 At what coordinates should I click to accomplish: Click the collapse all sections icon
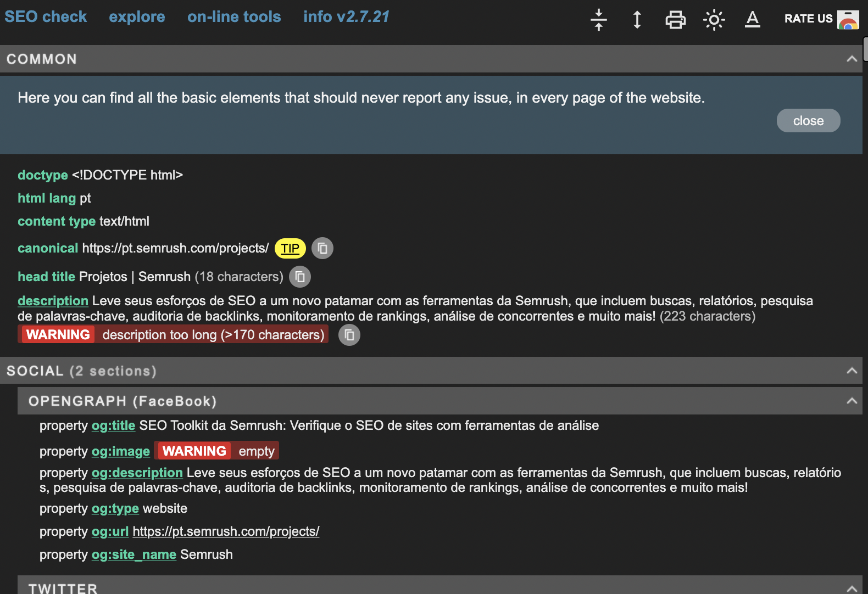click(x=599, y=20)
